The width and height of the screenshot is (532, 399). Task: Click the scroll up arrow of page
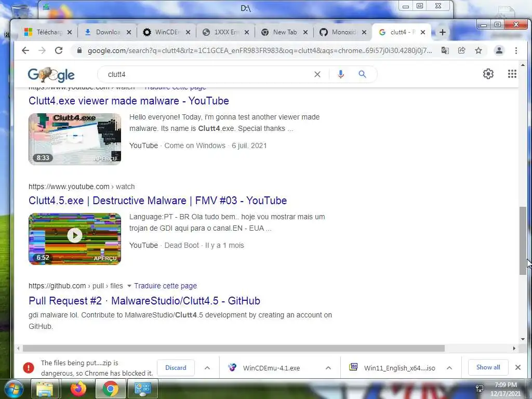pos(523,65)
